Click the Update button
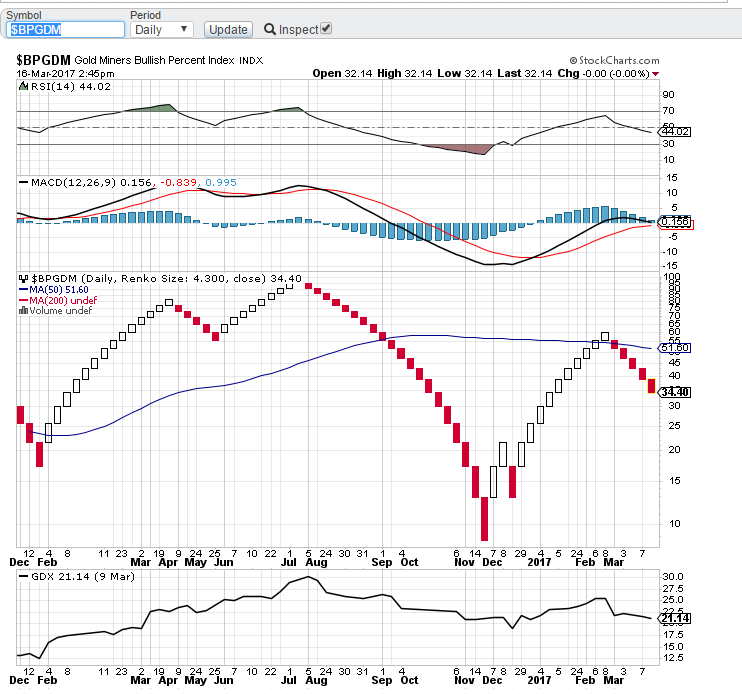 pos(228,30)
